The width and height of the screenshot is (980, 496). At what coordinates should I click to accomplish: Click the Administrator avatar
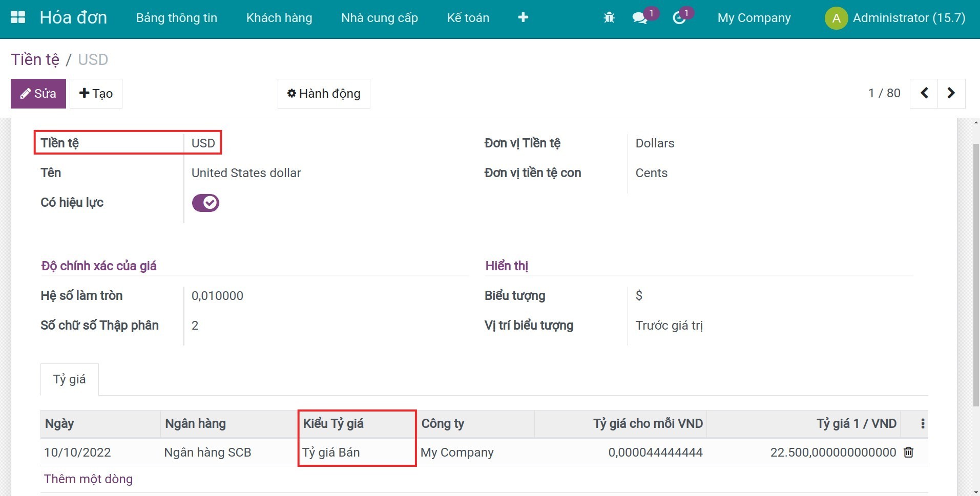(x=836, y=18)
